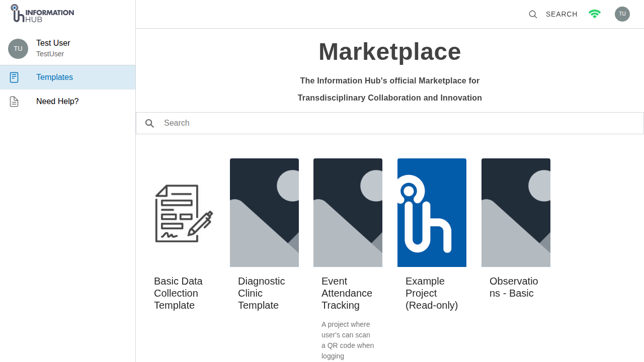
Task: Click the Test User name in sidebar
Action: click(53, 43)
